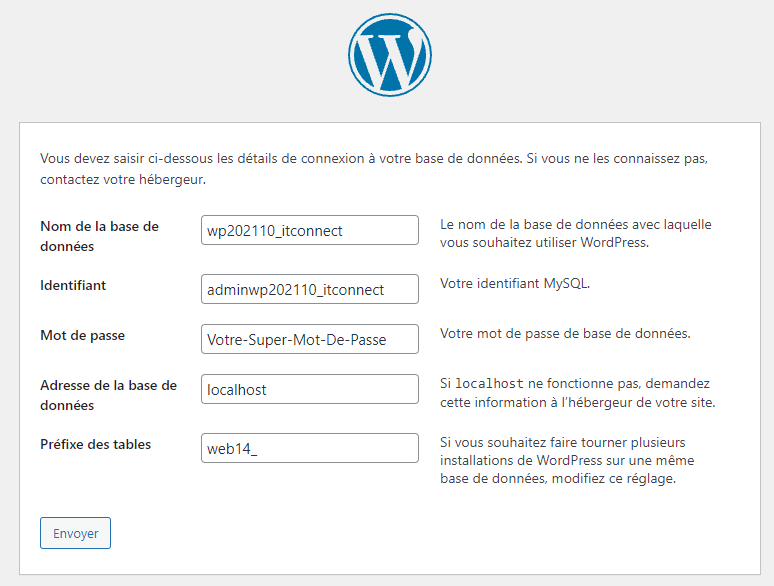
Task: Click the 'Adresse de la base de données' label
Action: tap(108, 395)
